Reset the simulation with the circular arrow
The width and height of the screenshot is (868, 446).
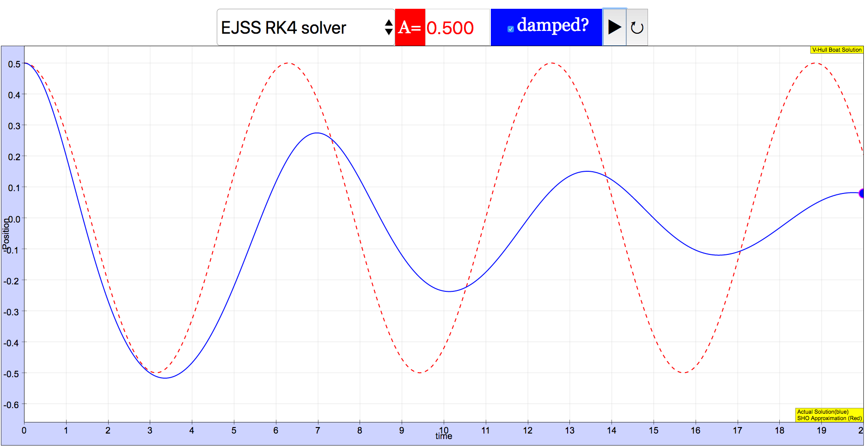click(x=637, y=27)
